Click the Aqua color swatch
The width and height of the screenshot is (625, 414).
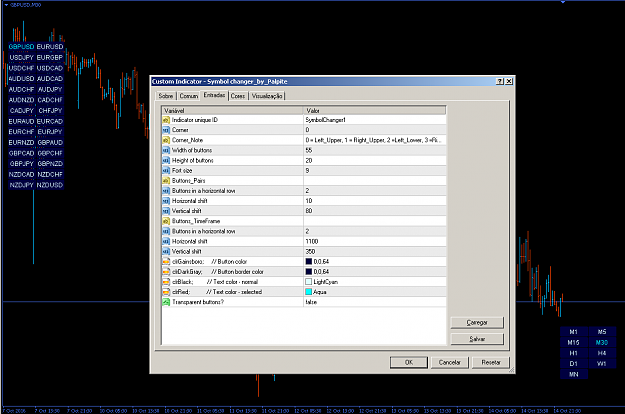(309, 292)
